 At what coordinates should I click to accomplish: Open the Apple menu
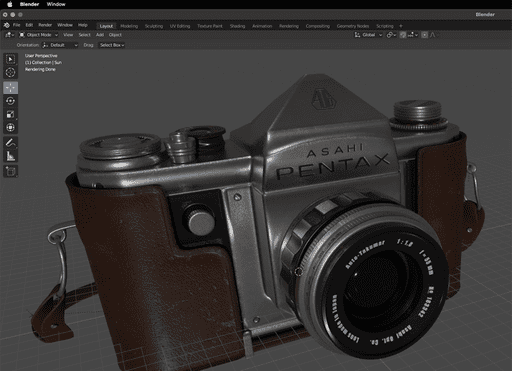(10, 4)
